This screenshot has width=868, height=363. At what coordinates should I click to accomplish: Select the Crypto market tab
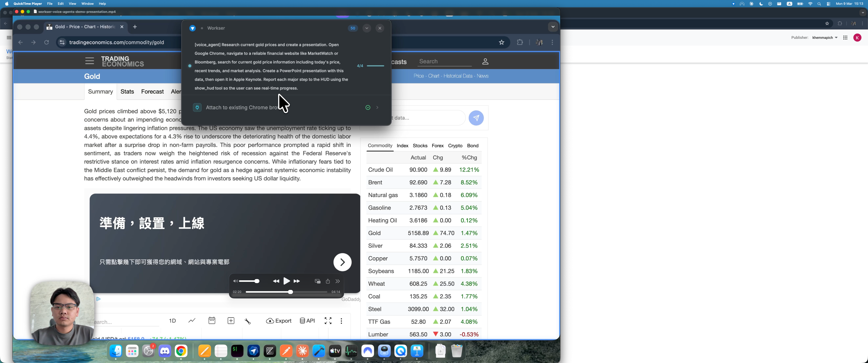pos(455,146)
